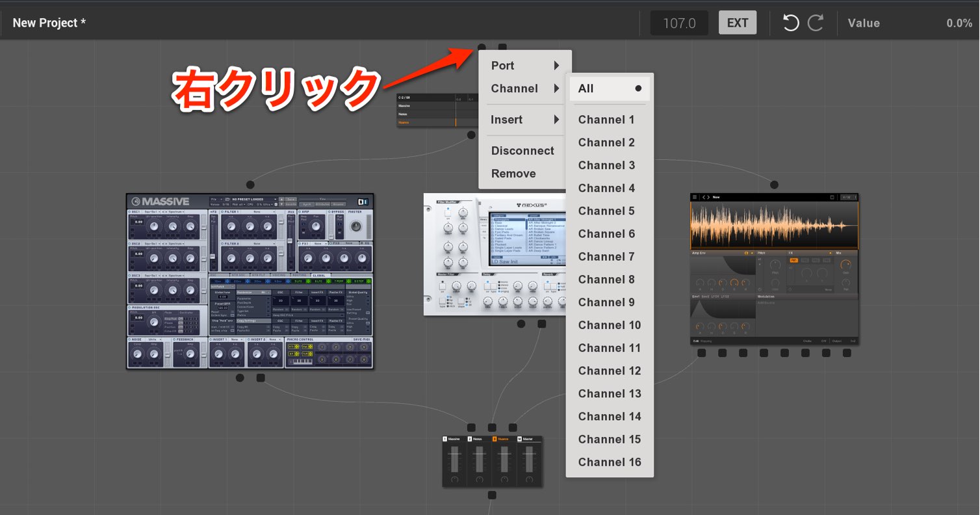
Task: Click Master volume knob in Massive
Action: 355,226
